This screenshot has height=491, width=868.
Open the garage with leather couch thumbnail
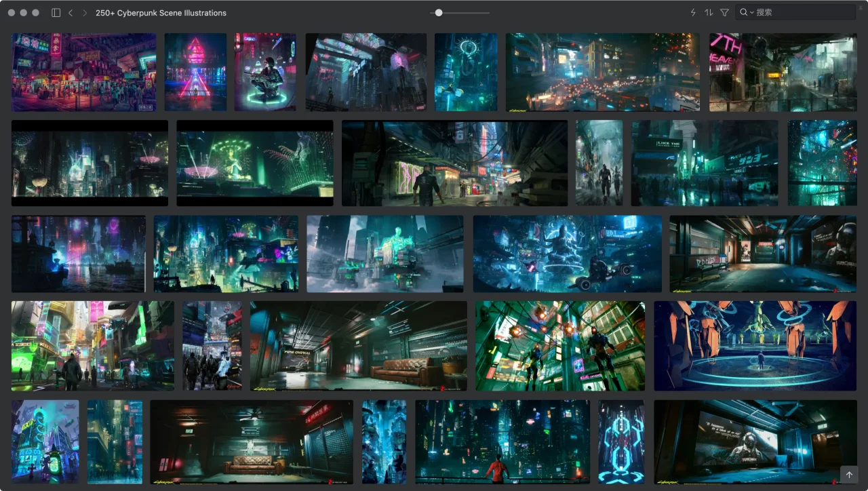359,346
